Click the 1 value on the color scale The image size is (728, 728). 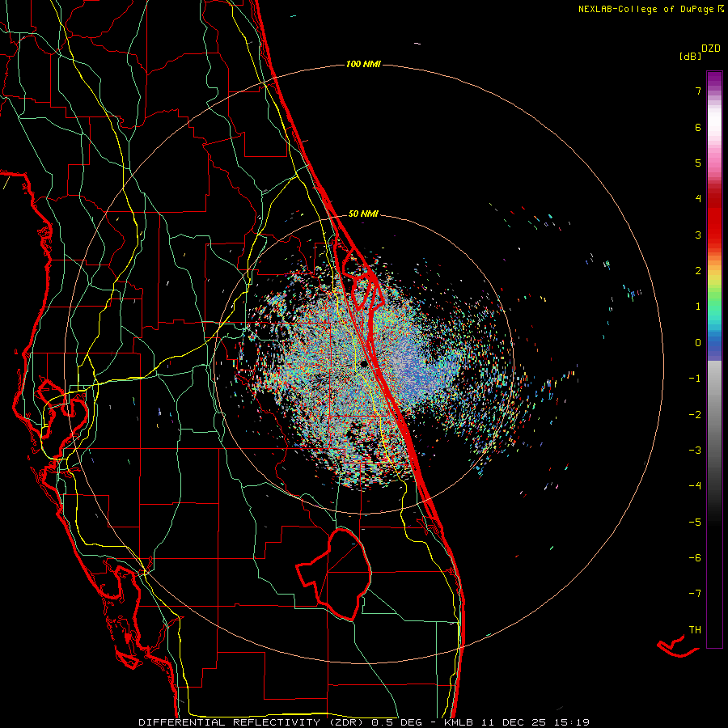point(698,307)
